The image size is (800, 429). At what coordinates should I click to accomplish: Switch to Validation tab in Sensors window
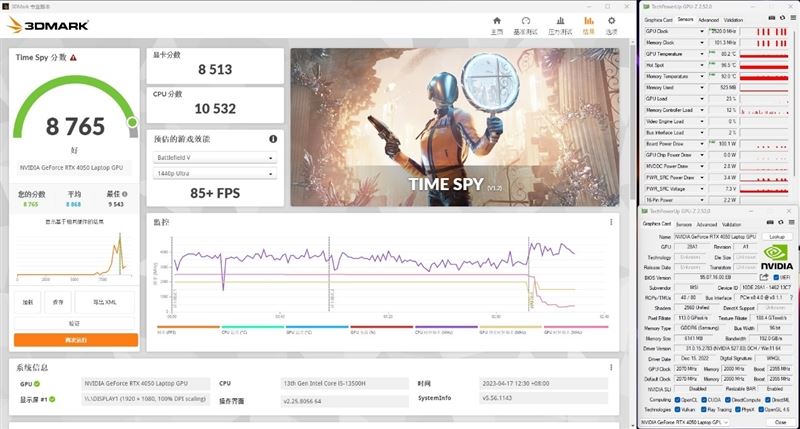(733, 20)
